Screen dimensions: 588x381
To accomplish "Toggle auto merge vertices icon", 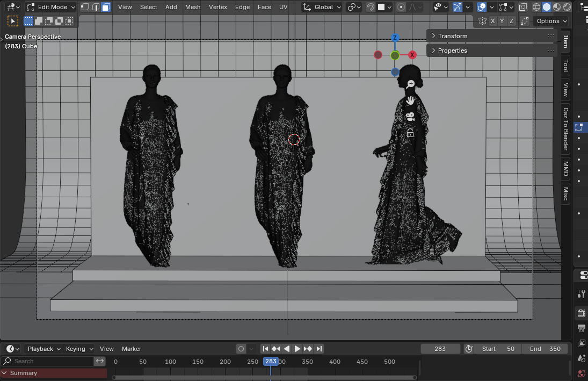I will (x=525, y=21).
